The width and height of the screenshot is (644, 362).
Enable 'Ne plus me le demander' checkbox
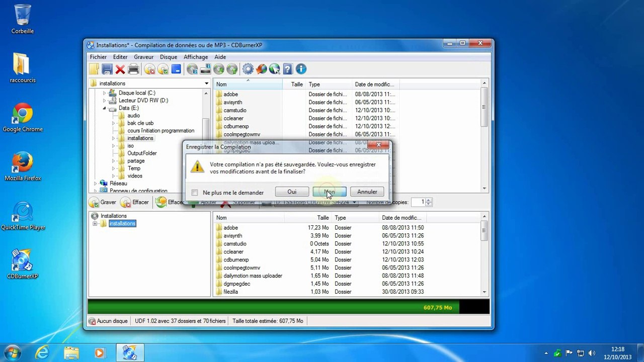[195, 193]
